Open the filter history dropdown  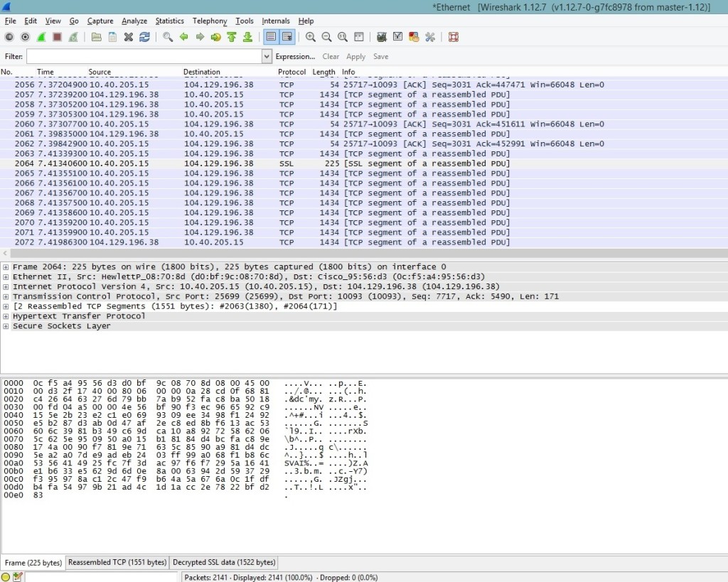point(266,56)
